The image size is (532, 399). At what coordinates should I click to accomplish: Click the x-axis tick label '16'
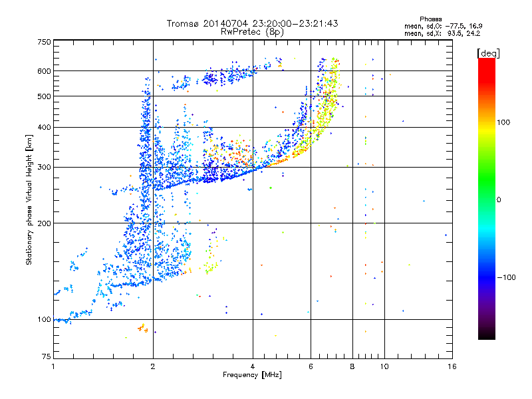452,366
